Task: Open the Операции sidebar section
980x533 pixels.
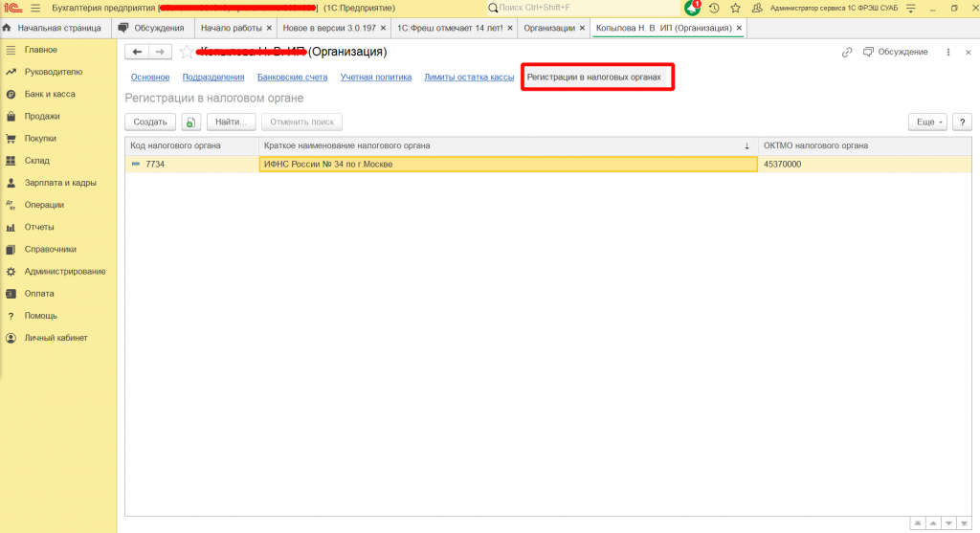Action: point(44,205)
